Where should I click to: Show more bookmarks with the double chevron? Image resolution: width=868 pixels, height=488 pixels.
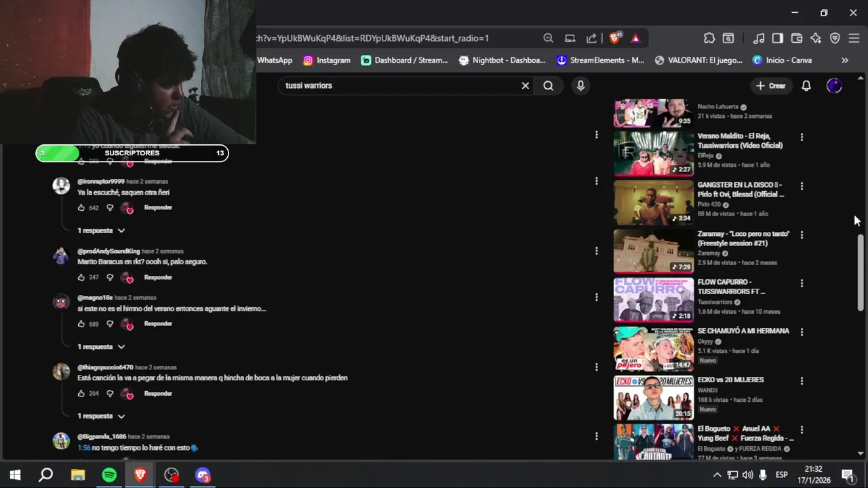[844, 60]
